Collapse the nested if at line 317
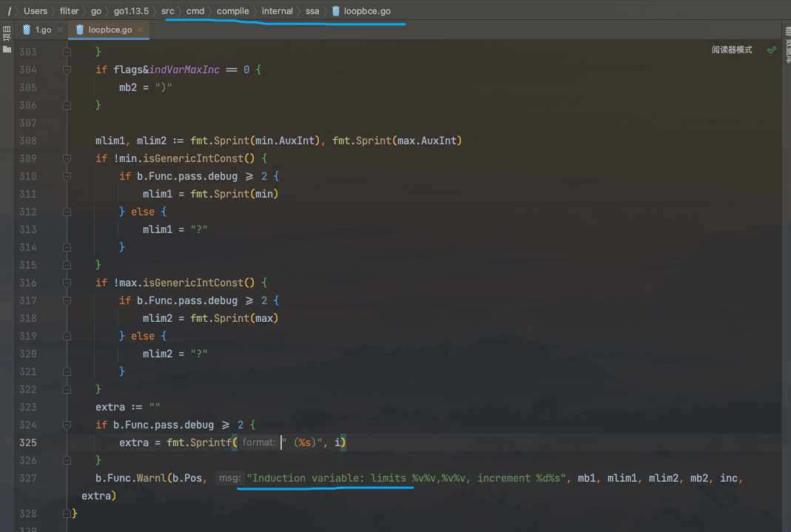The image size is (791, 532). click(67, 300)
